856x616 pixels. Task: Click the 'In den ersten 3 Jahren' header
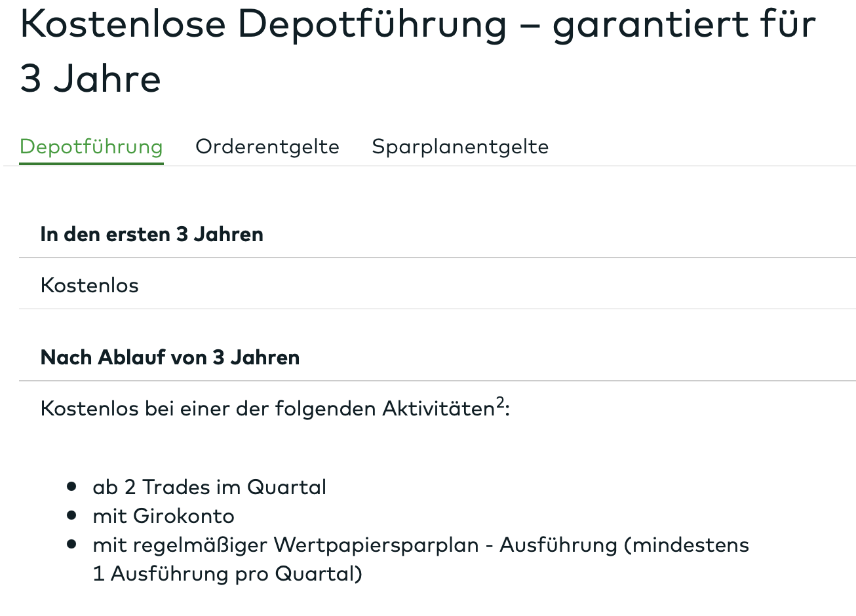point(151,234)
